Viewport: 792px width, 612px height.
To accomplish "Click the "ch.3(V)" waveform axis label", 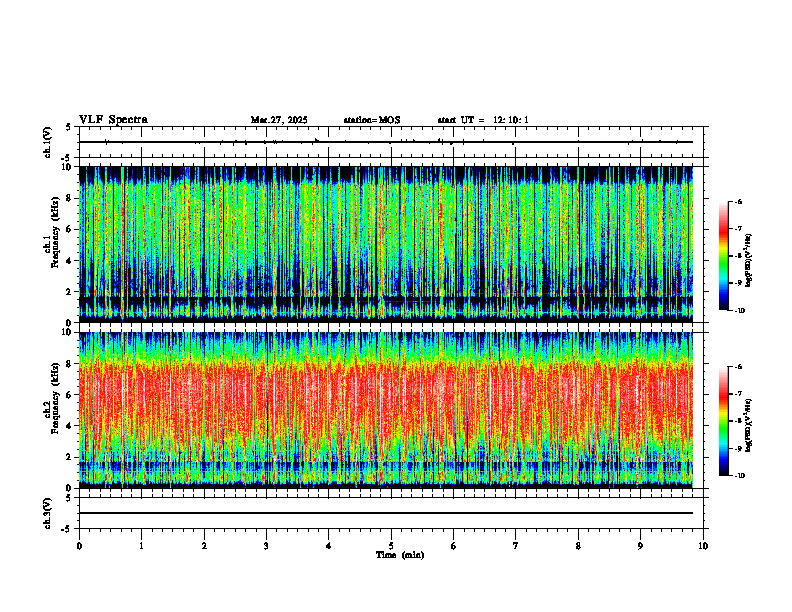I will (x=48, y=513).
